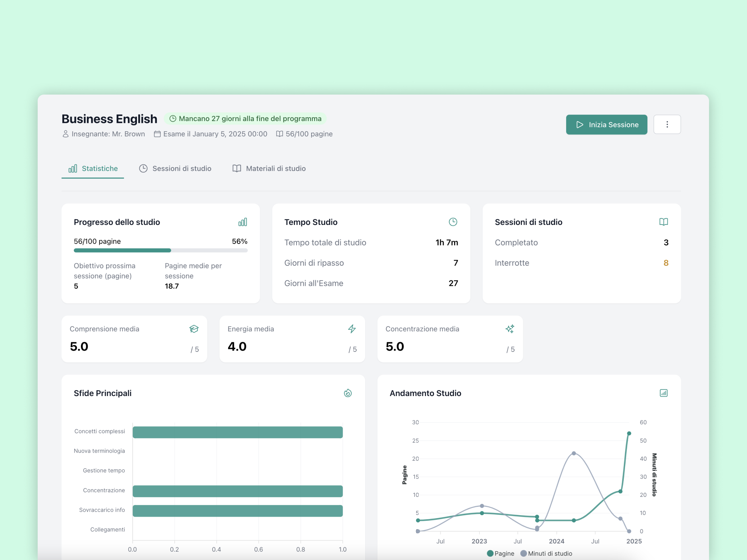Click the book icon beside 56/100 pagine header
The image size is (747, 560).
[x=280, y=134]
